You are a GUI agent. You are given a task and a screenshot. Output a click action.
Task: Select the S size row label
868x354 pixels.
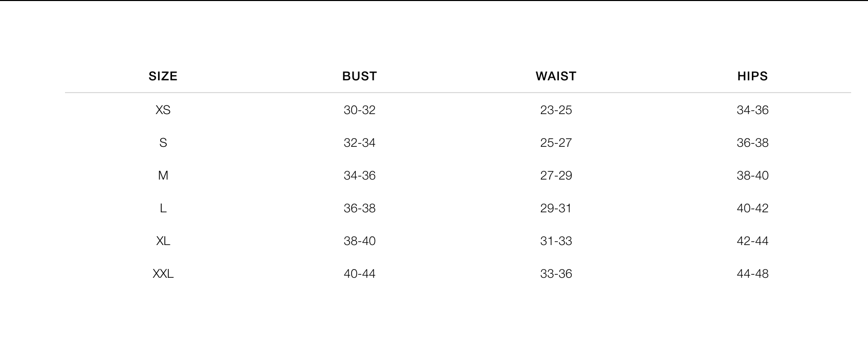click(x=163, y=143)
